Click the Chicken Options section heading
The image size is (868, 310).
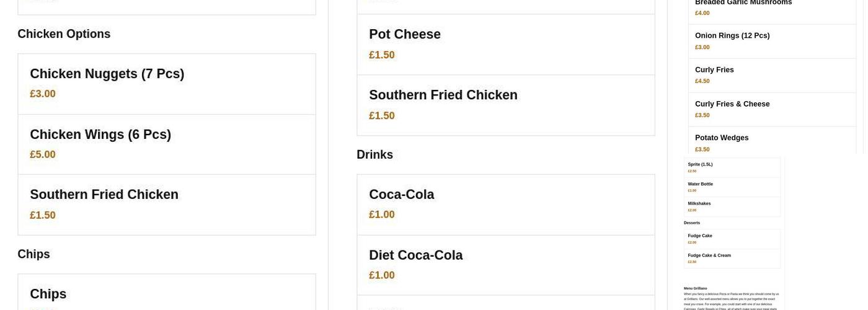[64, 34]
